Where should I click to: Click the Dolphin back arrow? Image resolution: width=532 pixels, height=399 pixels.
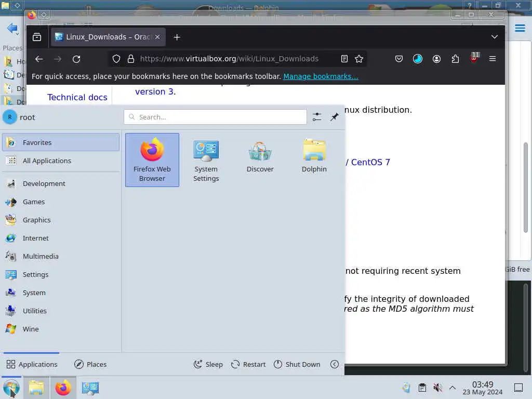[12, 28]
